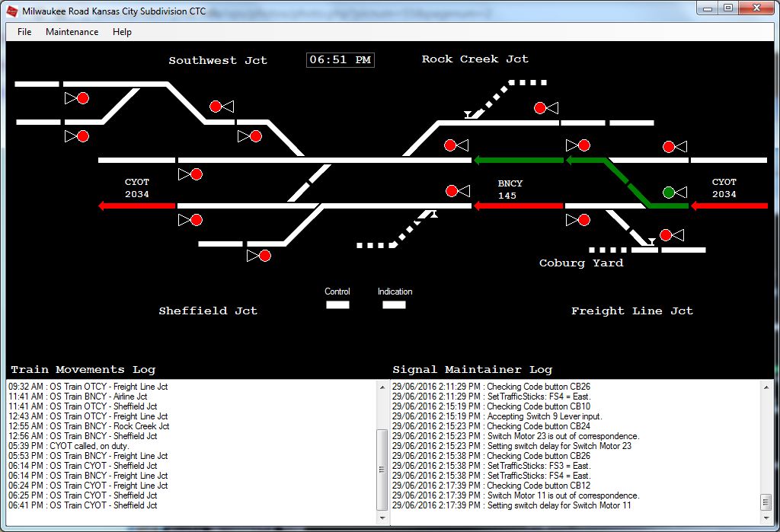The width and height of the screenshot is (780, 532).
Task: Click Train Movements Log scroll up arrow
Action: pos(382,387)
